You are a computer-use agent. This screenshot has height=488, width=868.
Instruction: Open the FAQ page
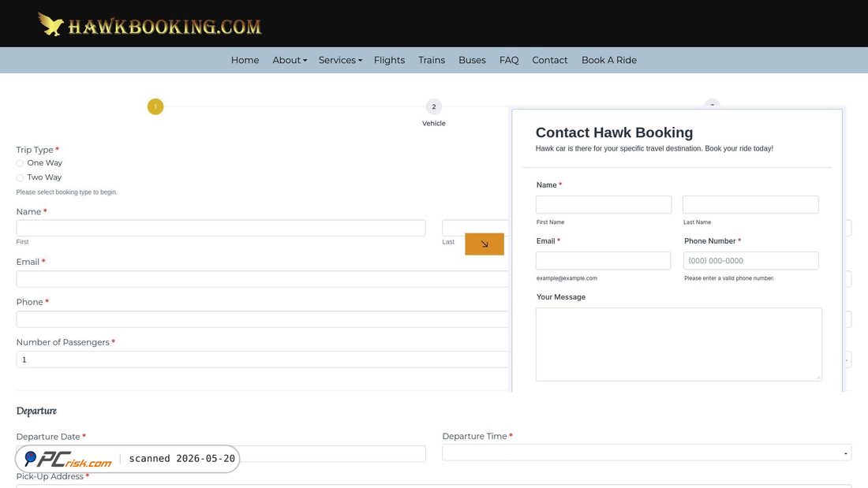coord(509,60)
